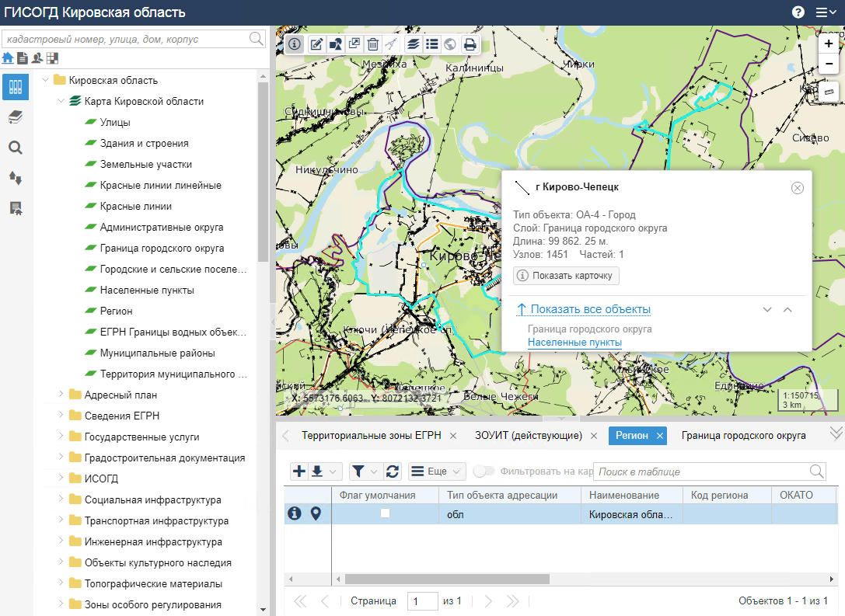Open the legend list icon in map toolbar

click(432, 44)
